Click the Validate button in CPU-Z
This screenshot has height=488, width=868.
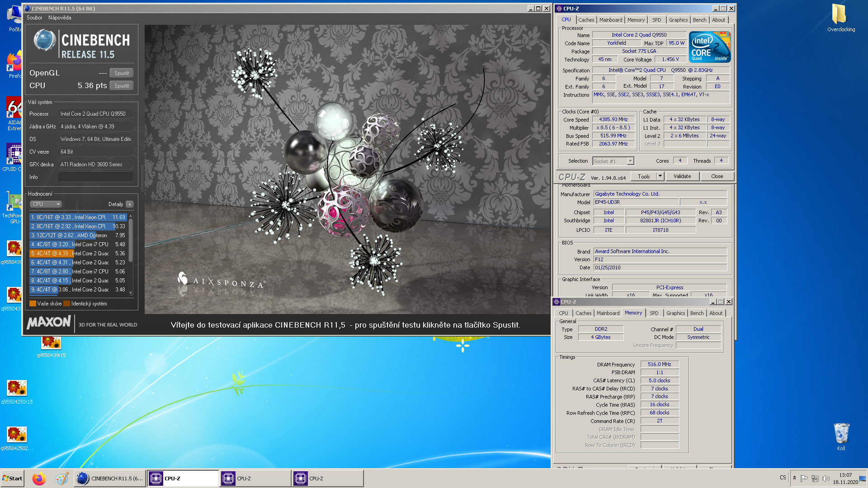682,177
